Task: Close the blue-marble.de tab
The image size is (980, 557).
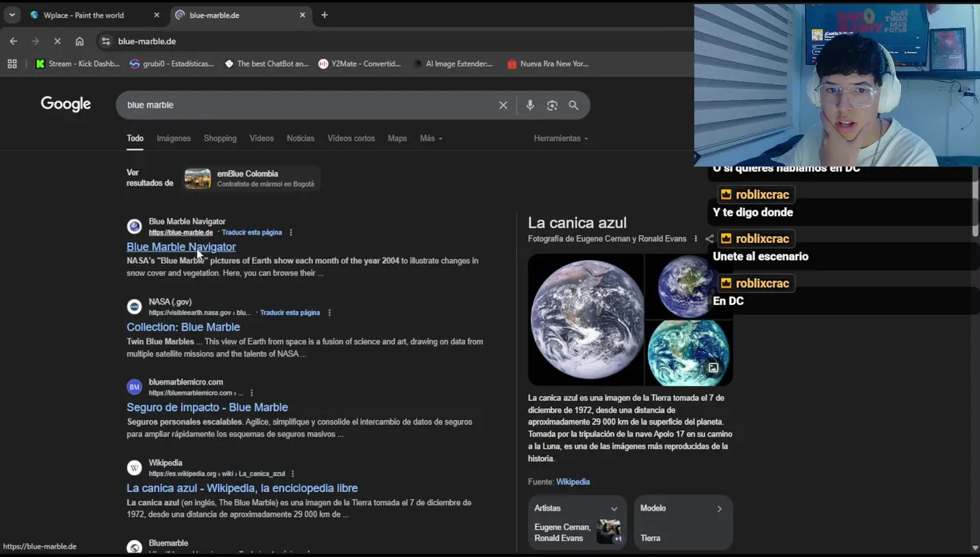Action: click(303, 15)
